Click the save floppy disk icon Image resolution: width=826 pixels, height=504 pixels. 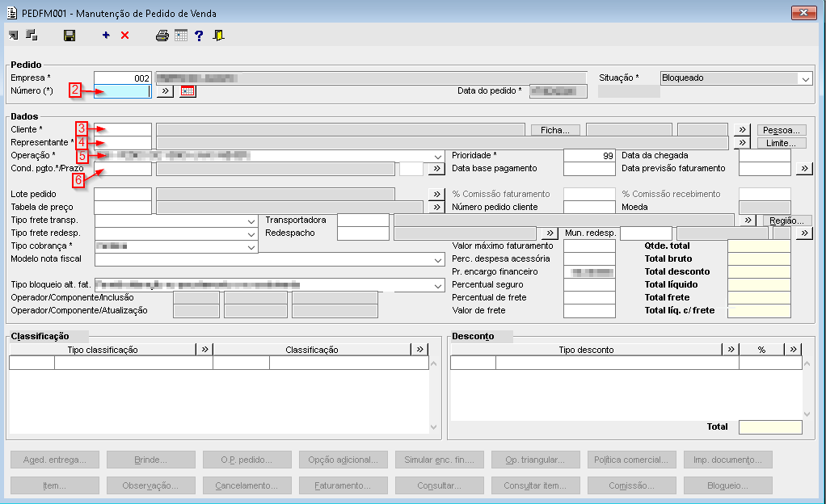tap(69, 36)
